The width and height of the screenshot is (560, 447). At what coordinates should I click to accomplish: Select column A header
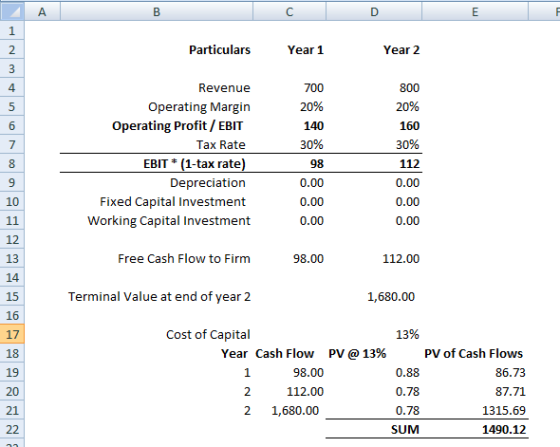[x=42, y=11]
